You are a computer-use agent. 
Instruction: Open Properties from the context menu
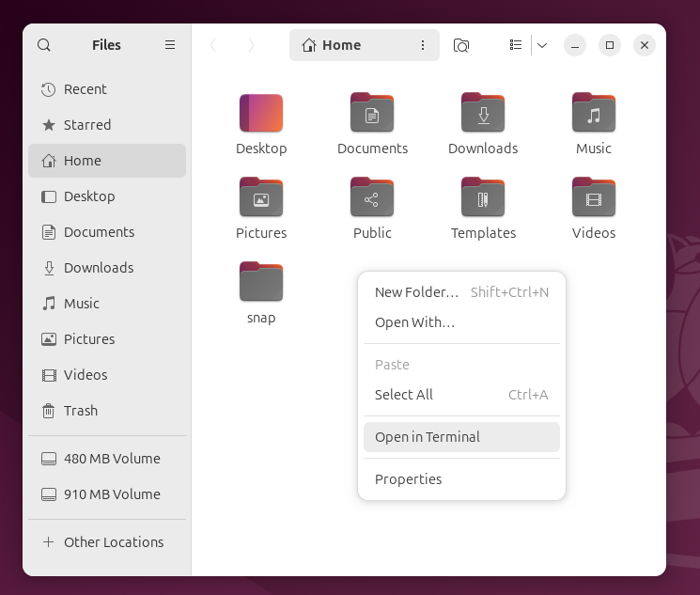[461, 479]
